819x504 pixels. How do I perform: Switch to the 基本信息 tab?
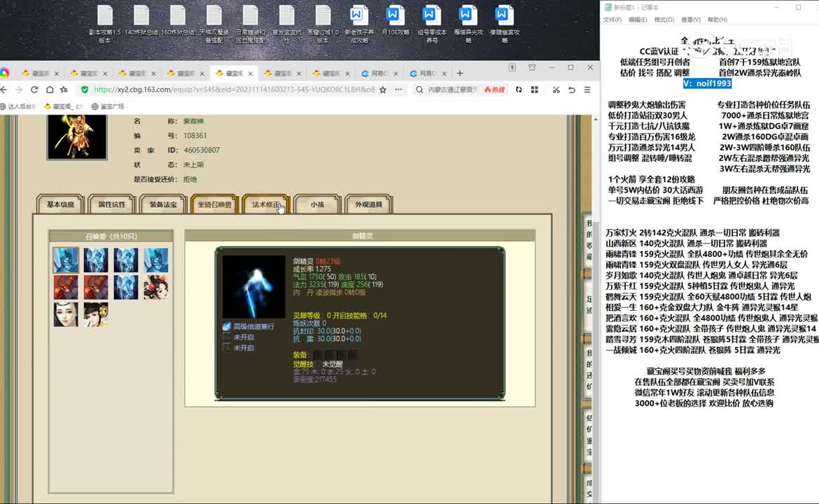point(61,204)
